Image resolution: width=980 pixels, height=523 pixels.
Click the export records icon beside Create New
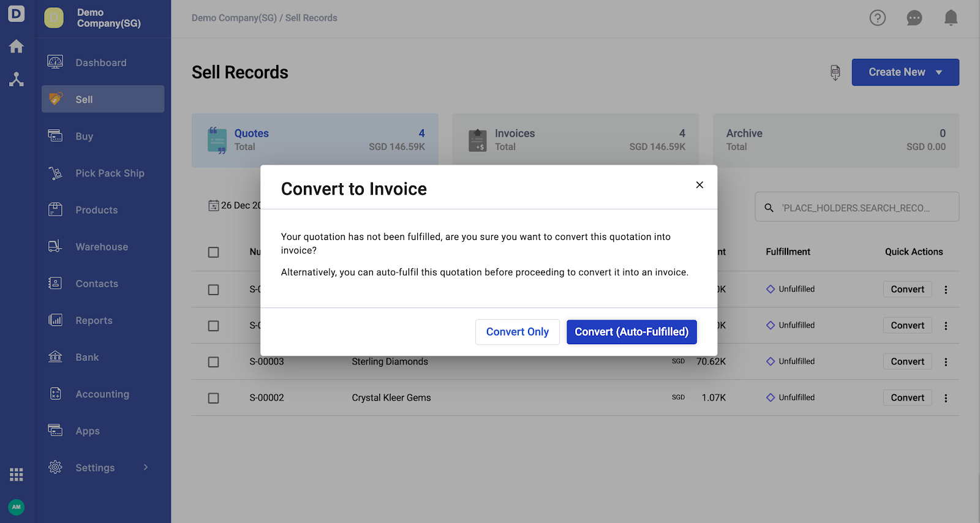(835, 72)
